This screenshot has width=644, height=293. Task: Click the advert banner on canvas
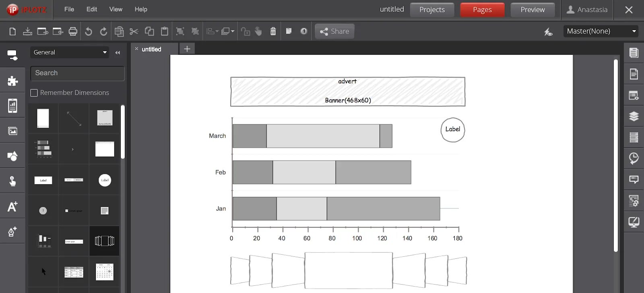coord(348,92)
